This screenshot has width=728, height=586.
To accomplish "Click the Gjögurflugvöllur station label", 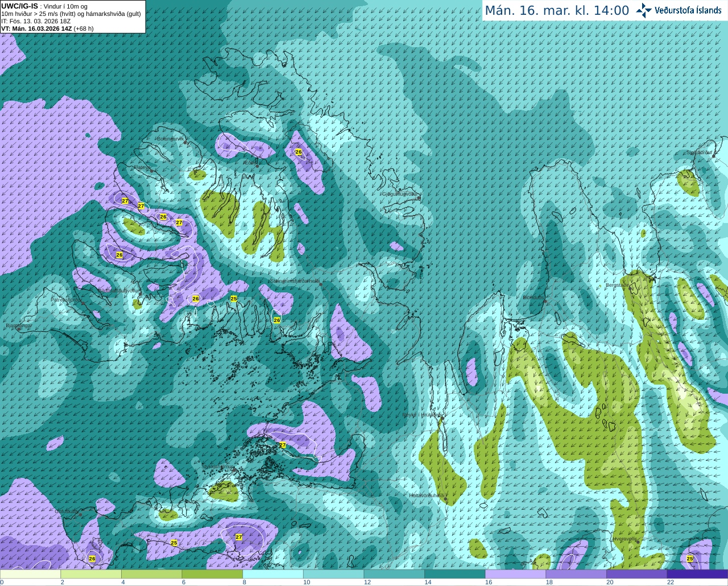I will 399,194.
